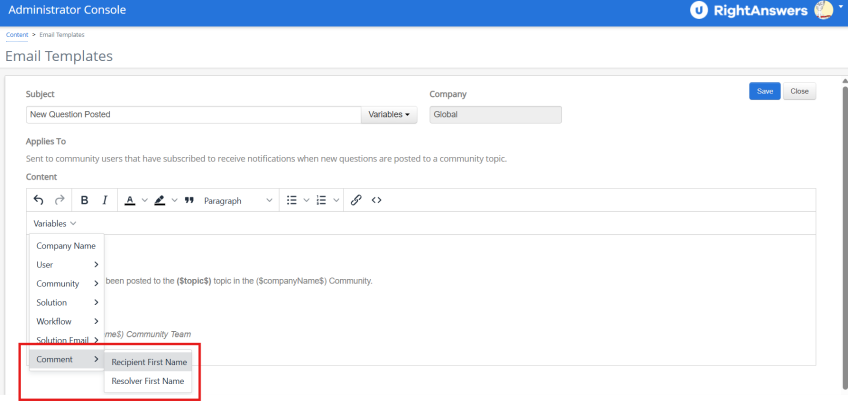Collapse the editor Variables menu

(54, 224)
